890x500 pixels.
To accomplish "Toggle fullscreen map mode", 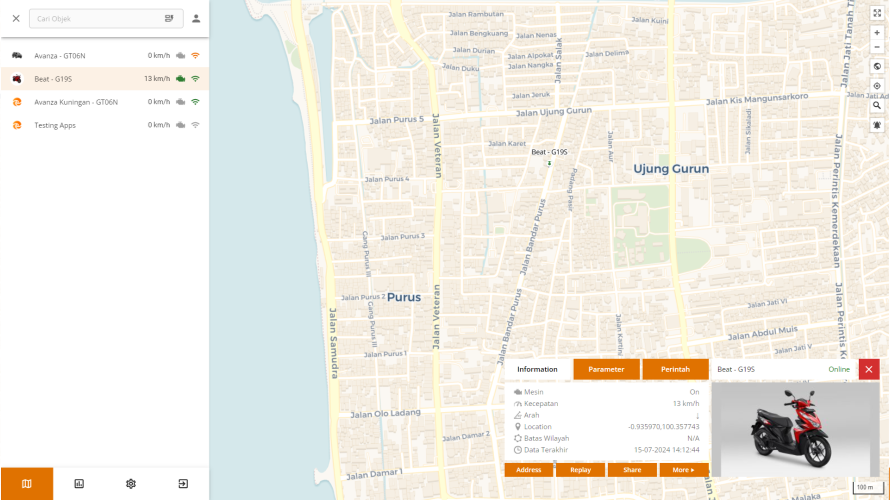I will [x=877, y=13].
